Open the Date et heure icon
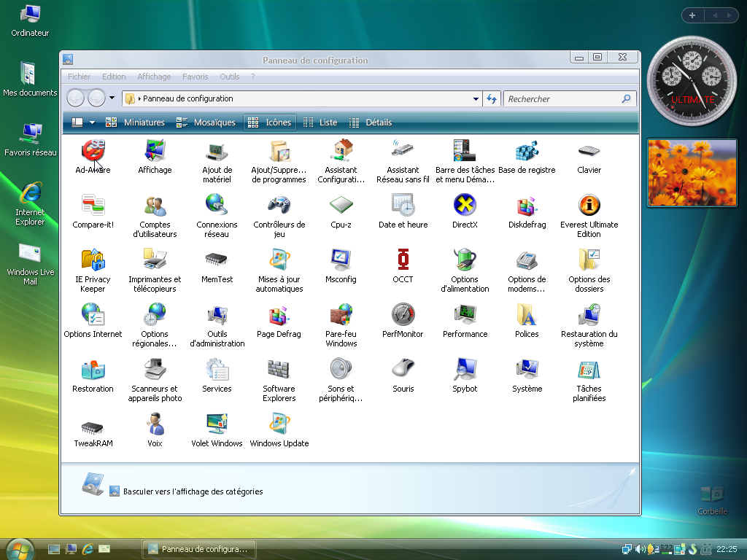Image resolution: width=747 pixels, height=560 pixels. point(403,206)
